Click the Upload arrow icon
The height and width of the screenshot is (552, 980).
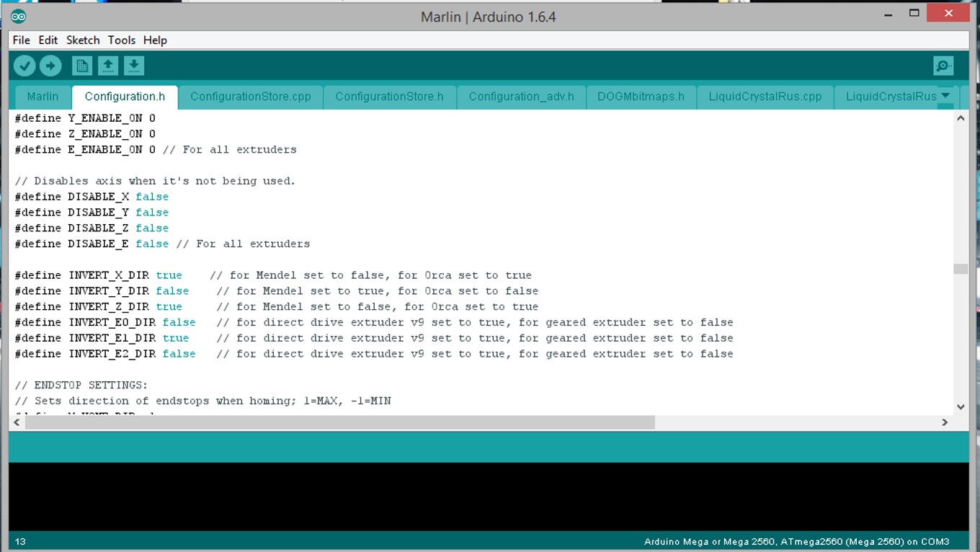pos(50,66)
